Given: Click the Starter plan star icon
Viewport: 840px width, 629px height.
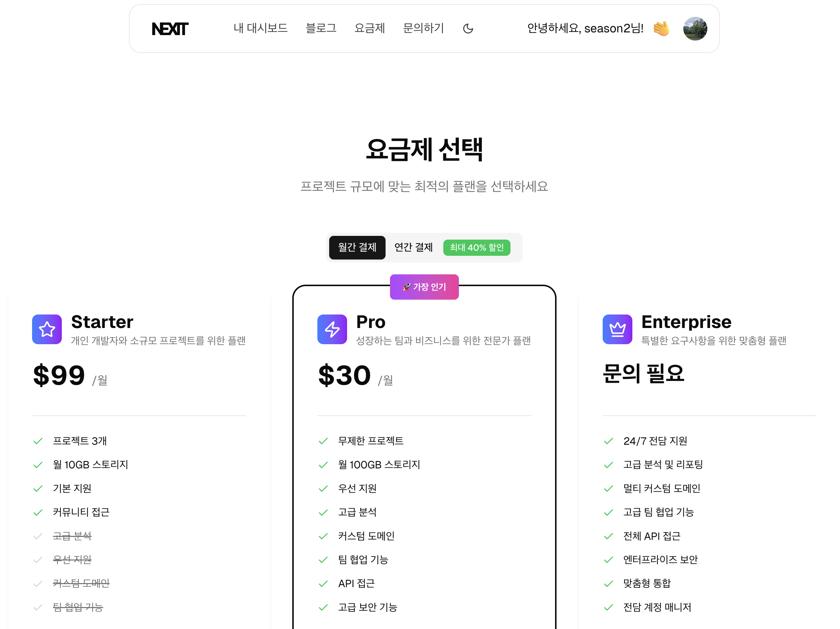Looking at the screenshot, I should point(47,329).
